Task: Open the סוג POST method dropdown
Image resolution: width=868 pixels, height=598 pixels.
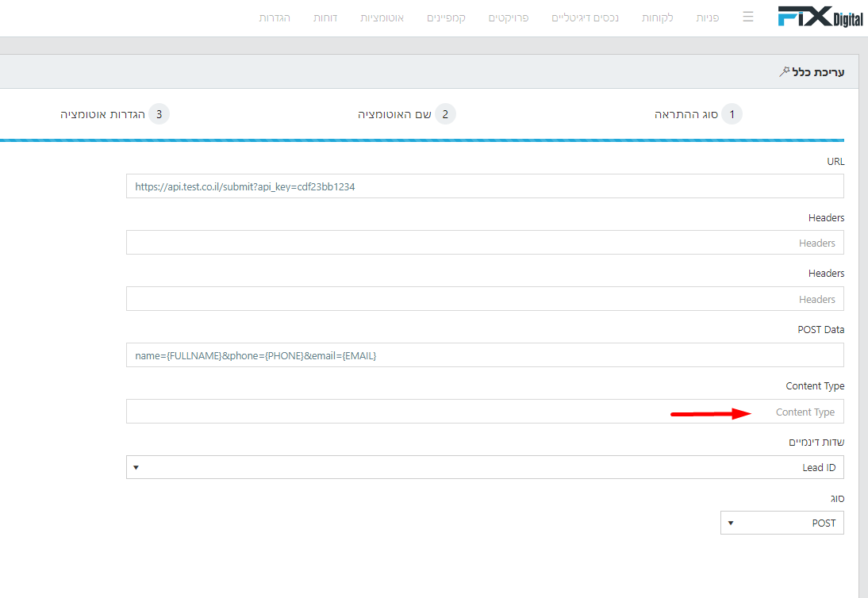Action: (782, 523)
